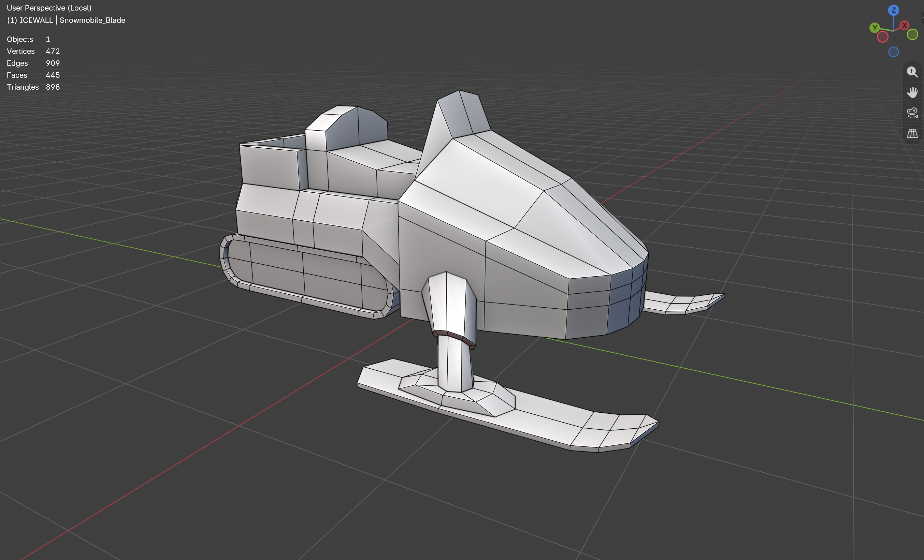924x560 pixels.
Task: Click the Triangles count '898'
Action: 53,87
